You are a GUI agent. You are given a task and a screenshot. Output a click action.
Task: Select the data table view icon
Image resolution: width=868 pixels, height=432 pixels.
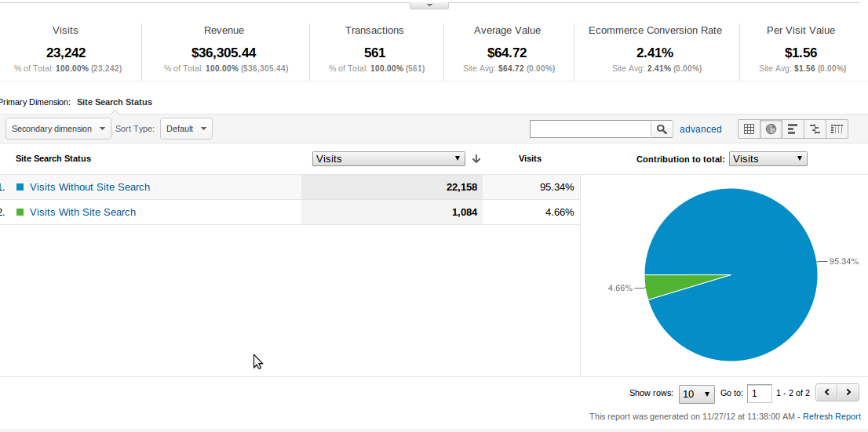pos(749,129)
